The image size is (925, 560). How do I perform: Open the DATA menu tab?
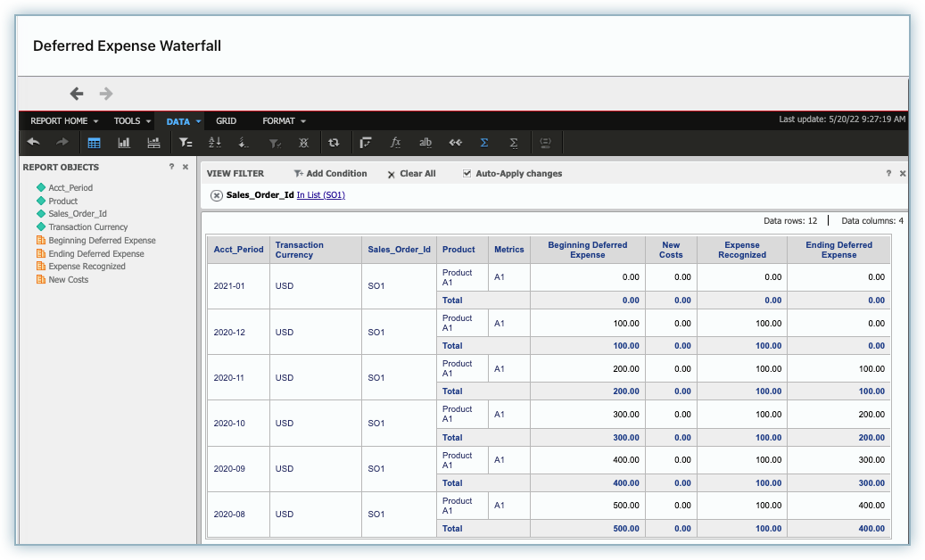pos(184,121)
